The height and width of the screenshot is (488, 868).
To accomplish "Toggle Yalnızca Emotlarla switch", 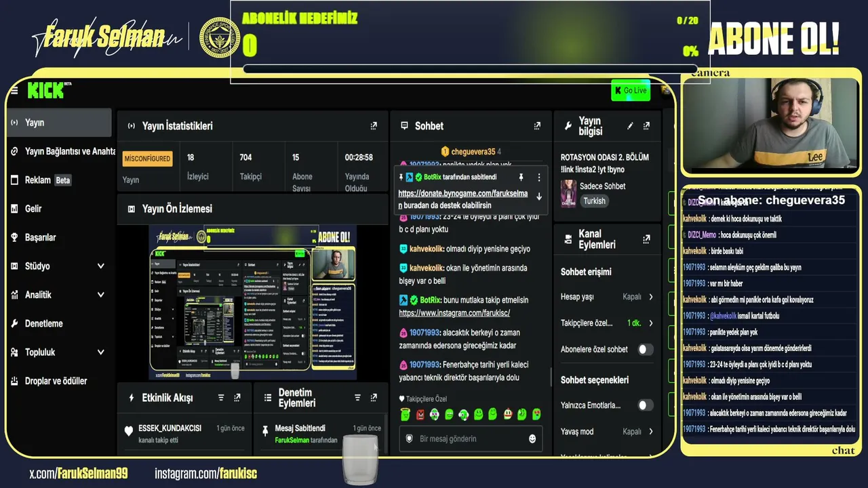I will click(x=645, y=405).
